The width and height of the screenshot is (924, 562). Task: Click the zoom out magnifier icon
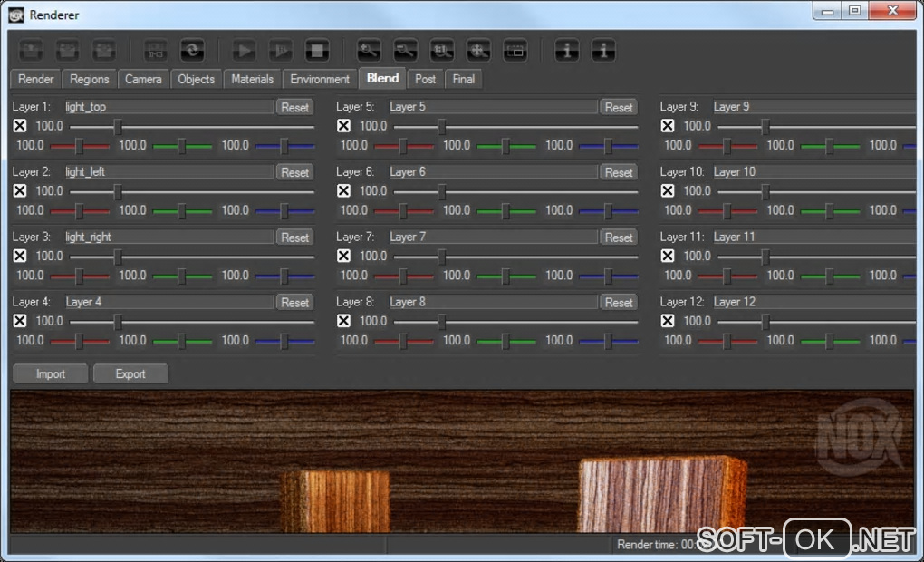click(x=406, y=51)
